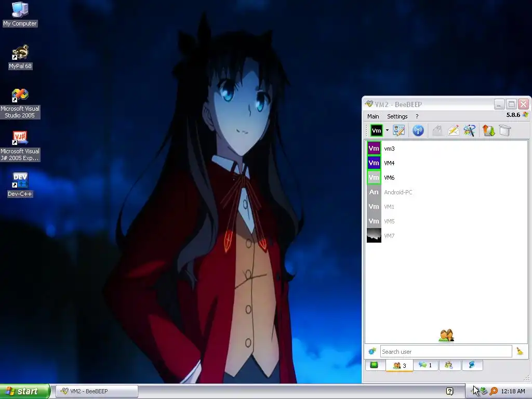The height and width of the screenshot is (399, 532).
Task: Click the gray box icon in toolbar
Action: [505, 130]
